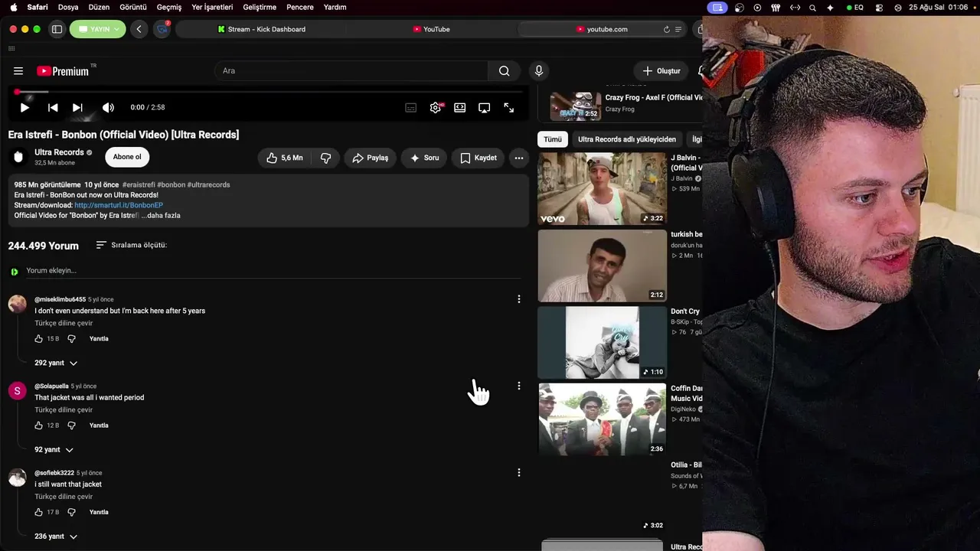Click the YouTube search magnifier button
This screenshot has width=980, height=551.
(504, 71)
